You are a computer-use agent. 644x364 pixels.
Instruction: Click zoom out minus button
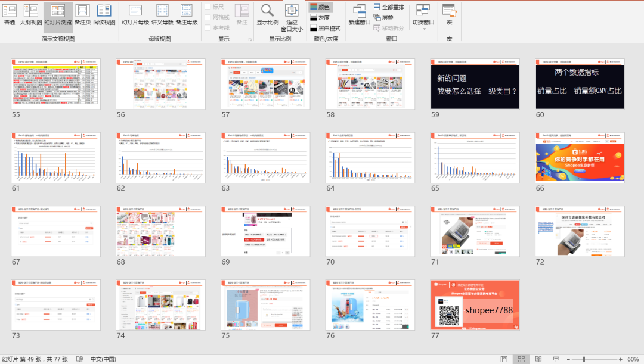tap(568, 359)
